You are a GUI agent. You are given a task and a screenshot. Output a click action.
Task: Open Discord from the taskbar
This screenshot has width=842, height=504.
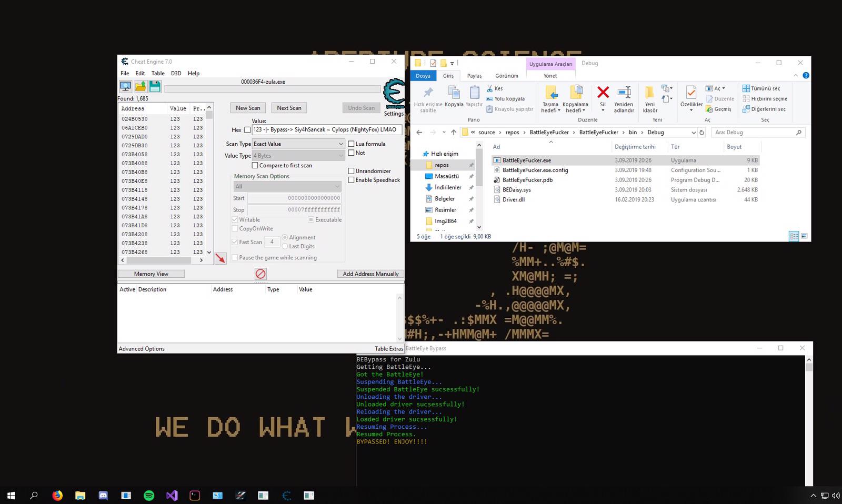tap(103, 495)
